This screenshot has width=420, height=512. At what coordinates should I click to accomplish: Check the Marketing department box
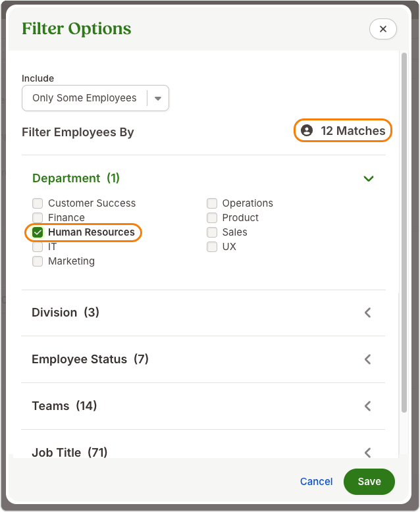pos(38,261)
